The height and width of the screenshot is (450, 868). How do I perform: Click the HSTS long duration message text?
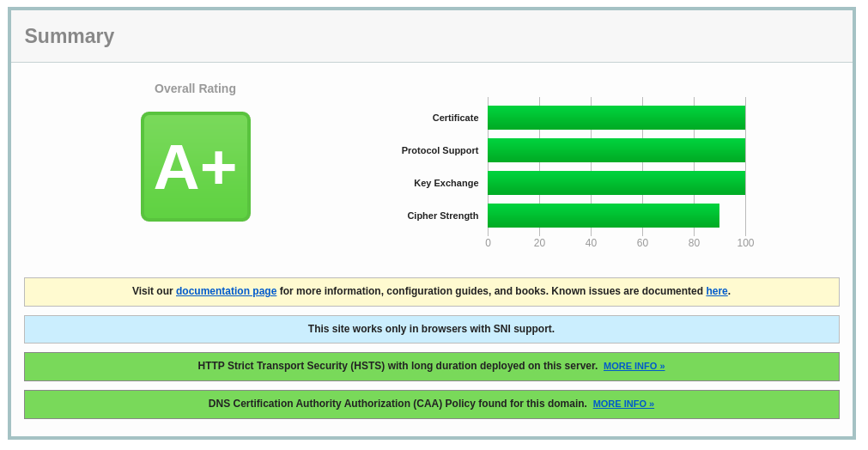coord(398,366)
